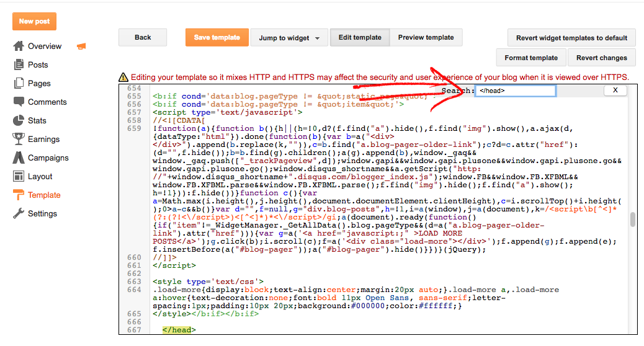Open Earnings from the sidebar
644x346 pixels.
point(43,139)
